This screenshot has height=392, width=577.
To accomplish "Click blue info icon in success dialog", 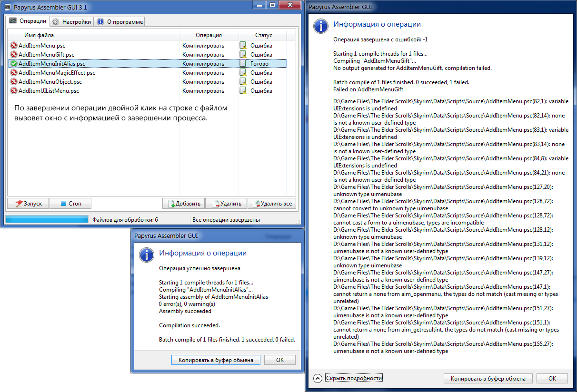I will point(146,255).
